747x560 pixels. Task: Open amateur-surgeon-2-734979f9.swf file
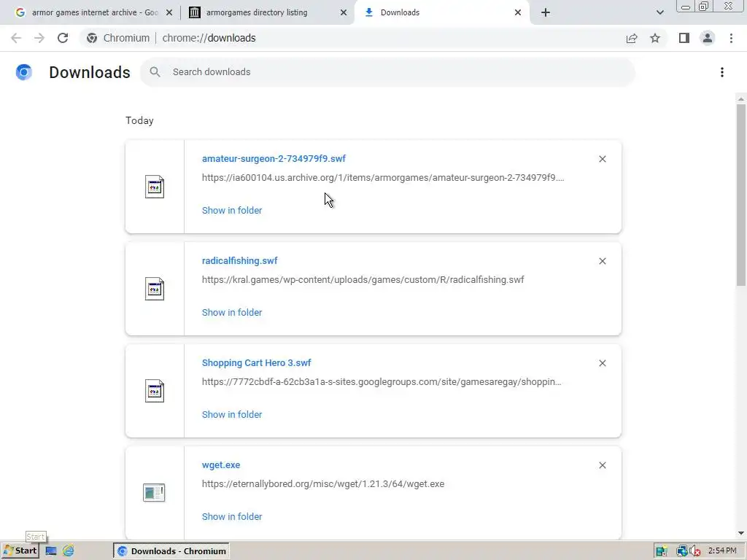pyautogui.click(x=274, y=158)
